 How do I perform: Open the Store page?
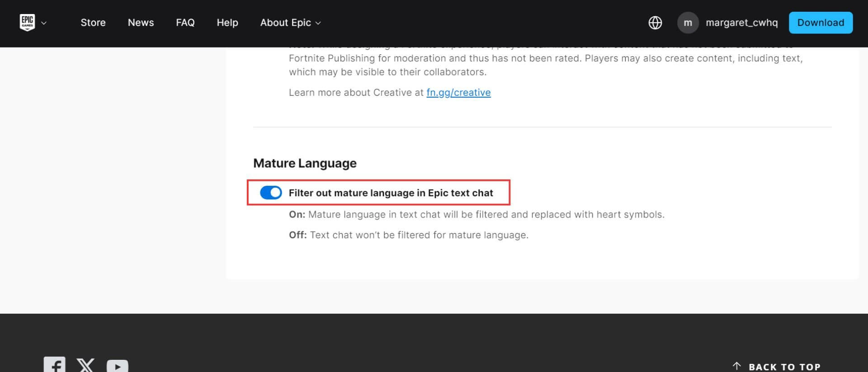(x=93, y=23)
